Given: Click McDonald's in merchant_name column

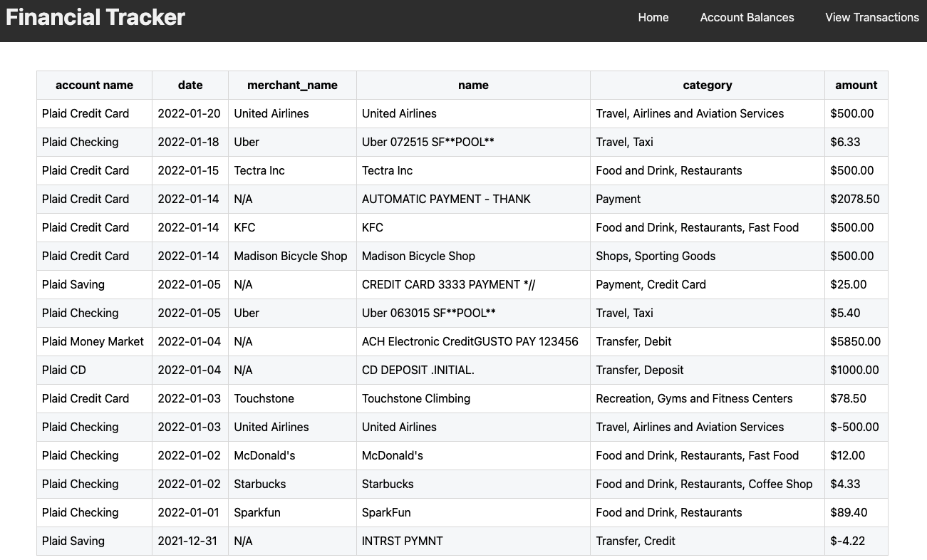Looking at the screenshot, I should tap(292, 455).
